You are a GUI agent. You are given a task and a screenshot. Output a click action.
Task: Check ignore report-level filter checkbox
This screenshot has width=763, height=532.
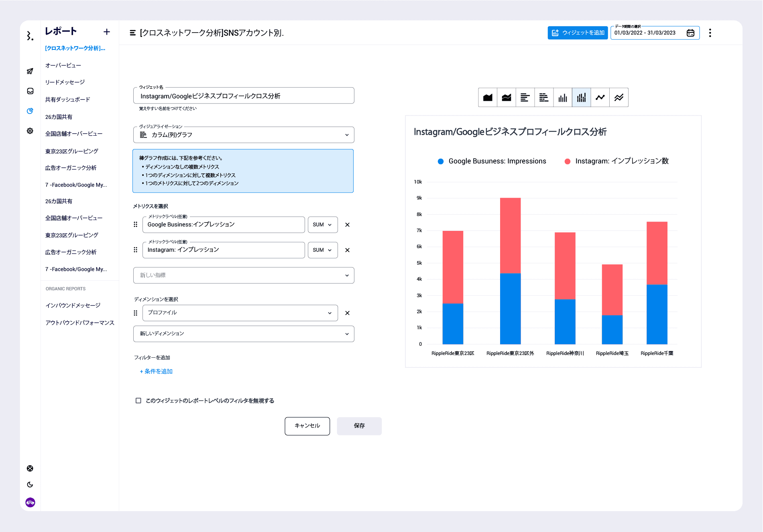click(x=138, y=401)
